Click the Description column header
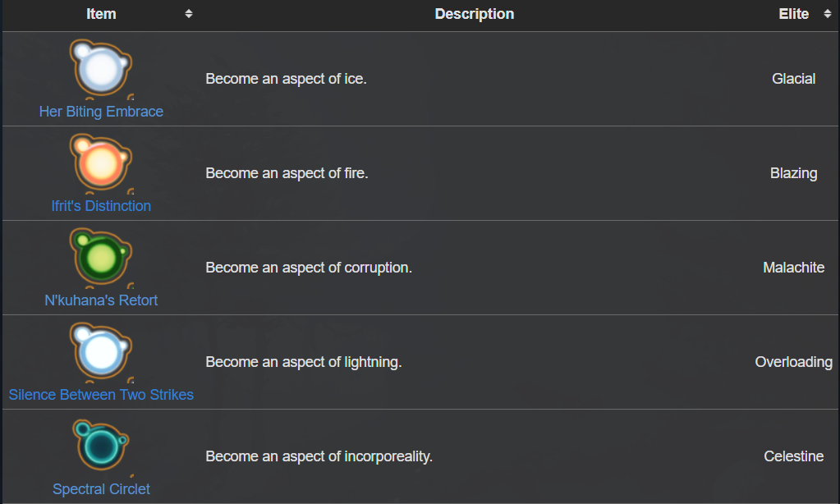Image resolution: width=840 pixels, height=504 pixels. tap(474, 14)
